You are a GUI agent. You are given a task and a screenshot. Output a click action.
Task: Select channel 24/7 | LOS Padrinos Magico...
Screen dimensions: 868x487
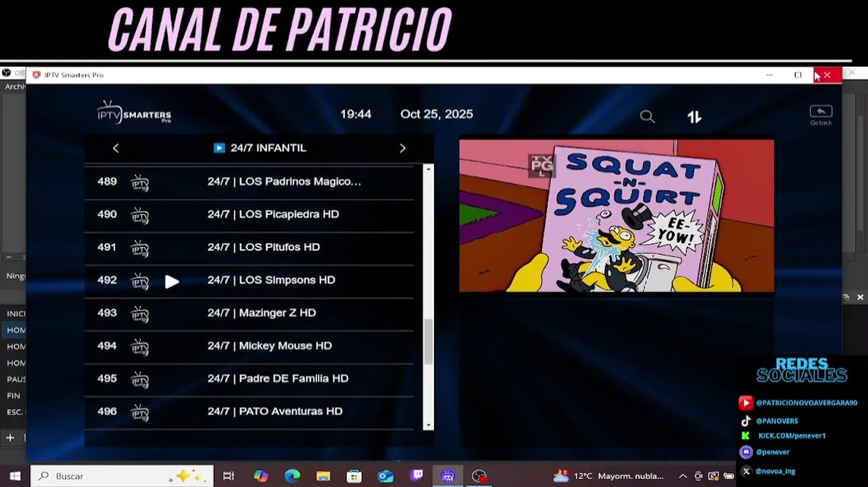point(249,182)
